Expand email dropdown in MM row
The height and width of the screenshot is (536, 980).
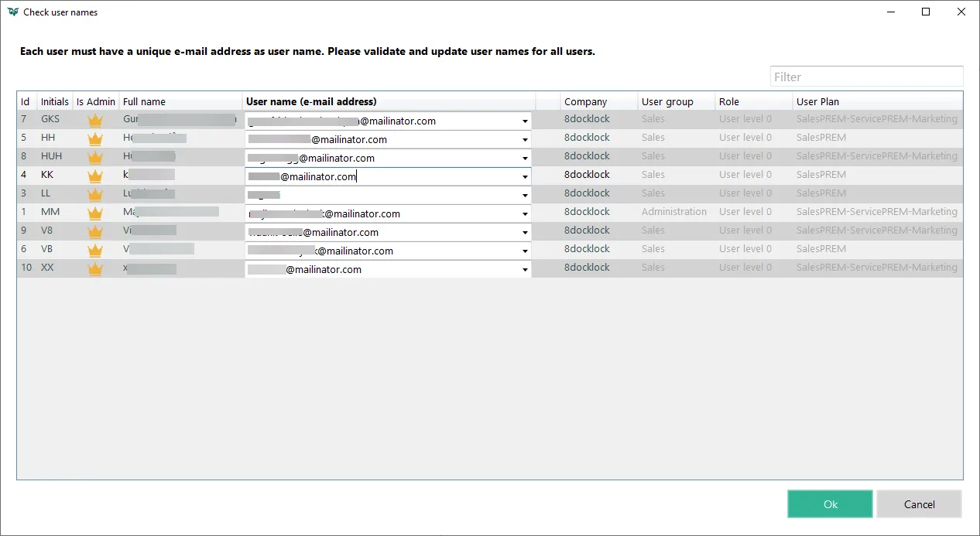click(x=525, y=214)
